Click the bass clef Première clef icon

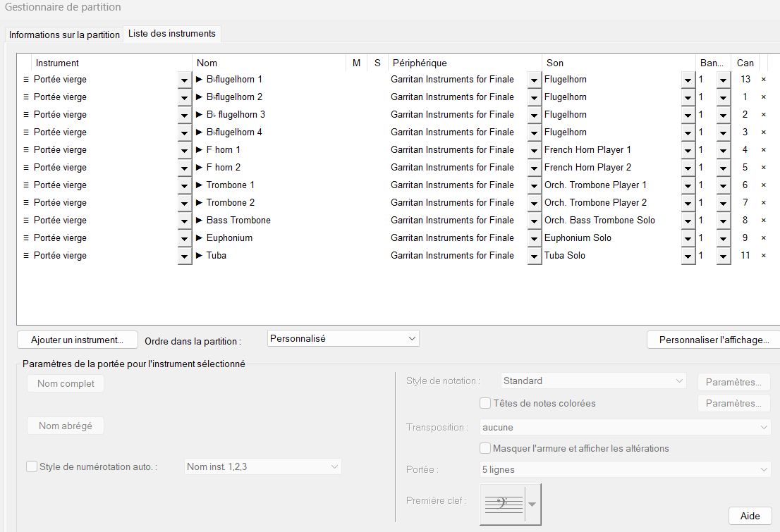point(504,503)
